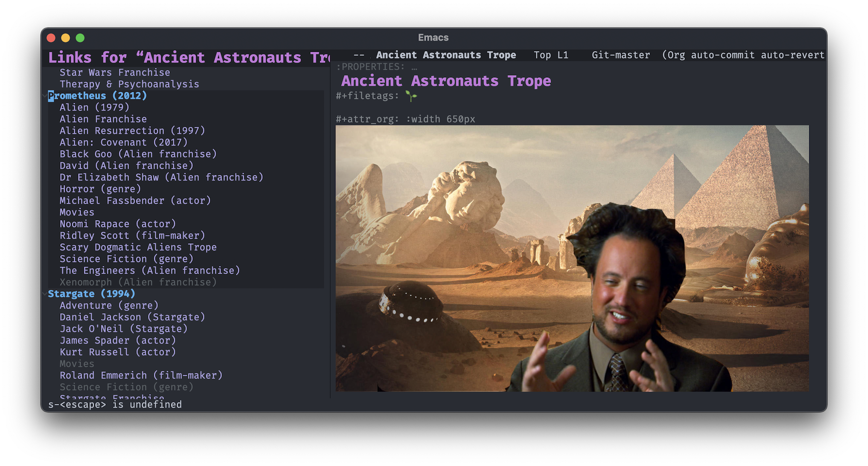
Task: Select dimmed Science Fiction (genre) under Stargate
Action: [x=127, y=387]
